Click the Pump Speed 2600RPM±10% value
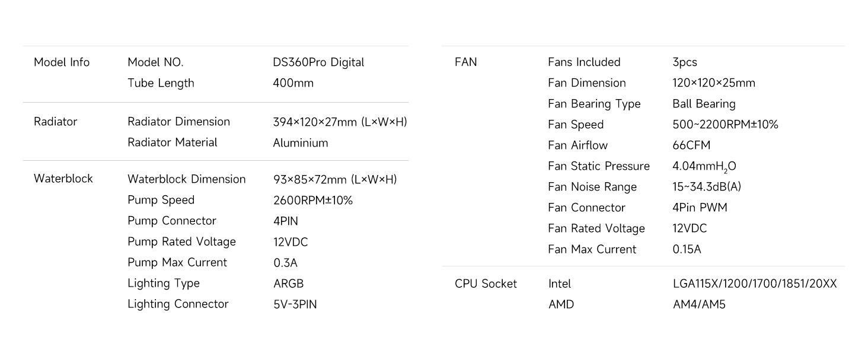 click(312, 200)
